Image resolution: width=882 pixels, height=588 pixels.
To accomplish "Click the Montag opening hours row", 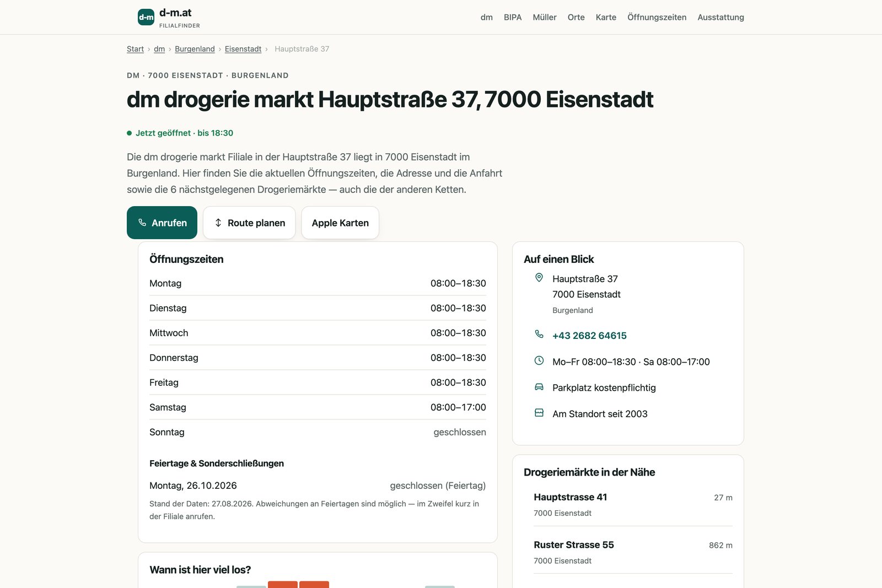I will pyautogui.click(x=318, y=283).
